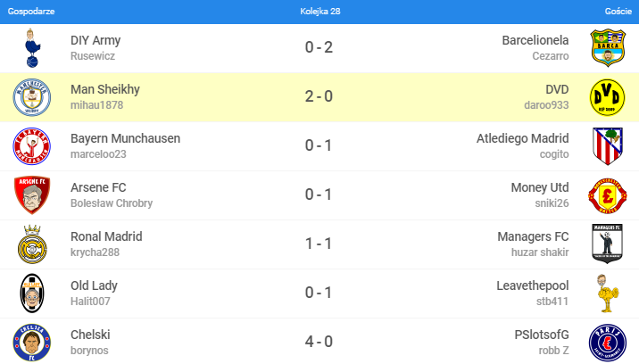The image size is (639, 364).
Task: Select the Man Sheikhy round crest
Action: [32, 97]
